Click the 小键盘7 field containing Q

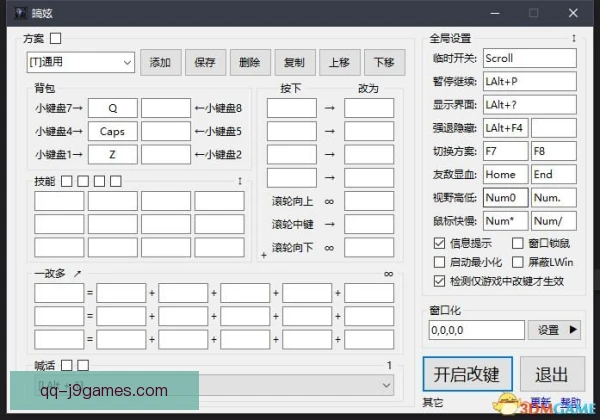112,108
